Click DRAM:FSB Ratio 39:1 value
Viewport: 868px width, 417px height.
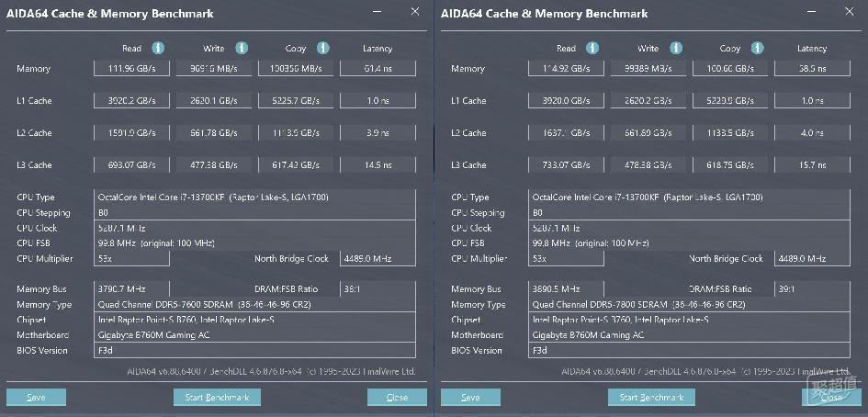click(x=812, y=289)
